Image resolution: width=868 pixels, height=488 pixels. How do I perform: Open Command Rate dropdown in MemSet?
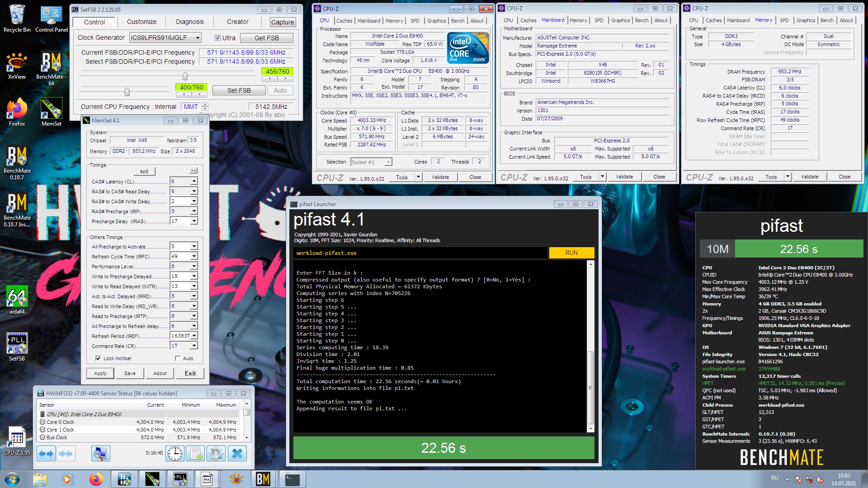tap(194, 346)
